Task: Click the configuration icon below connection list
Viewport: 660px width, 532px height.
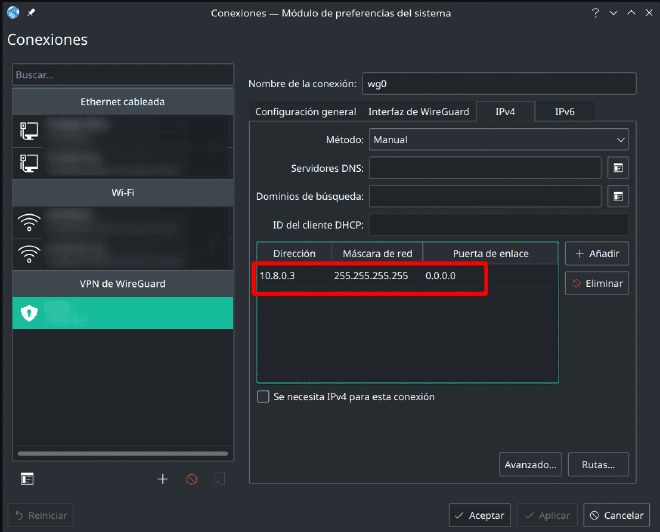Action: pyautogui.click(x=27, y=479)
